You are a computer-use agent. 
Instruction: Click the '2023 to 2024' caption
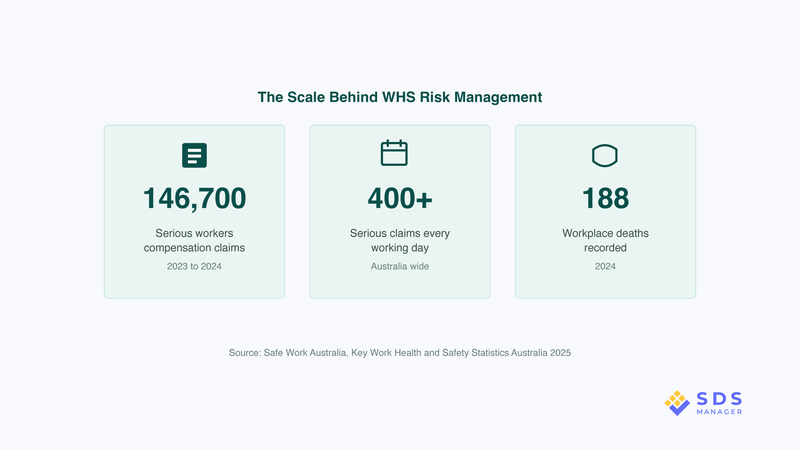point(194,266)
